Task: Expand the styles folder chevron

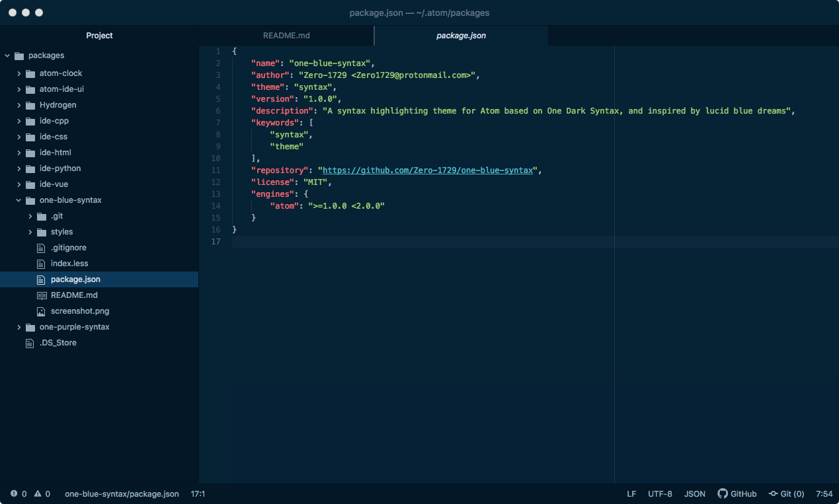Action: [x=30, y=232]
